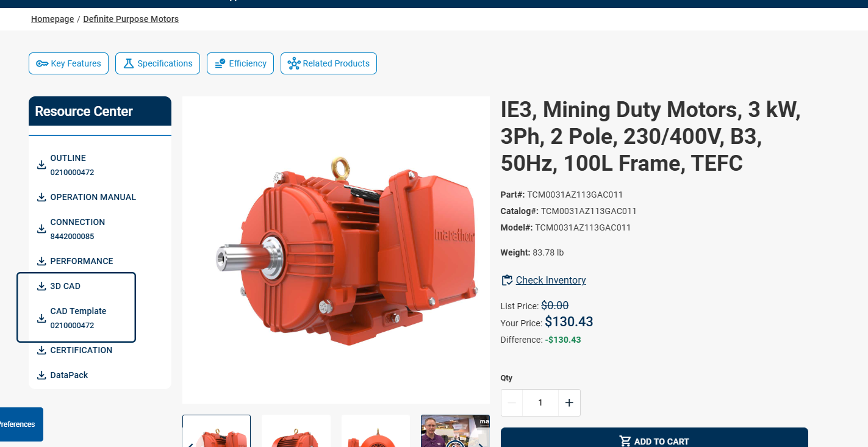Decrease quantity with the minus button
Viewport: 868px width, 447px height.
[x=512, y=402]
